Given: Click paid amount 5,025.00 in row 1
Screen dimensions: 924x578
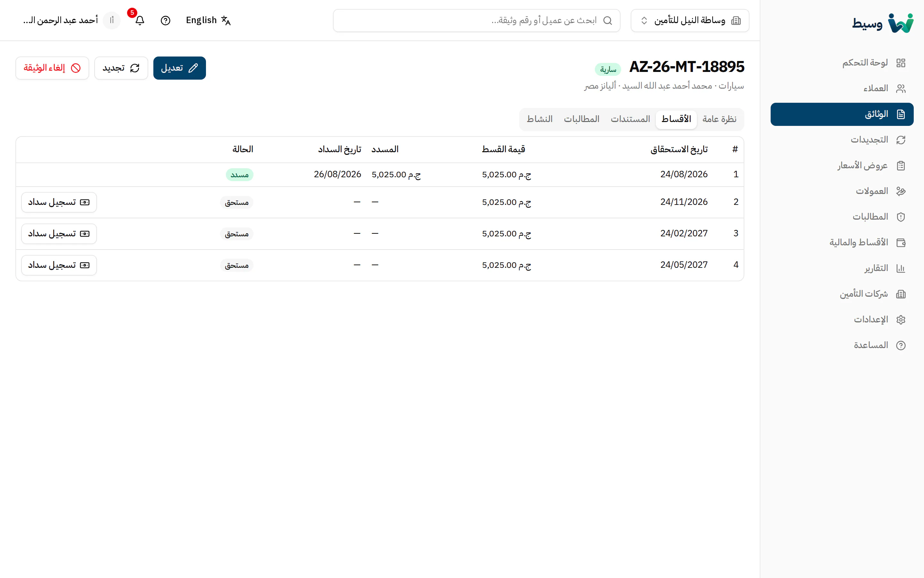Looking at the screenshot, I should (396, 175).
